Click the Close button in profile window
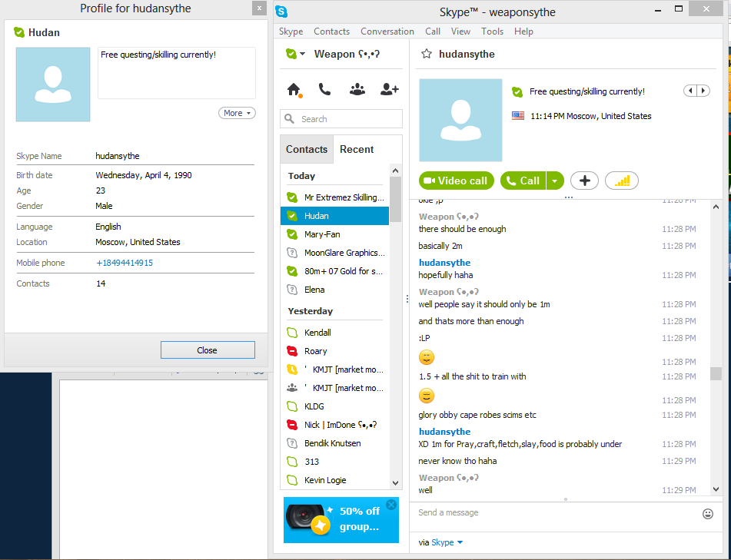731x560 pixels. point(208,350)
